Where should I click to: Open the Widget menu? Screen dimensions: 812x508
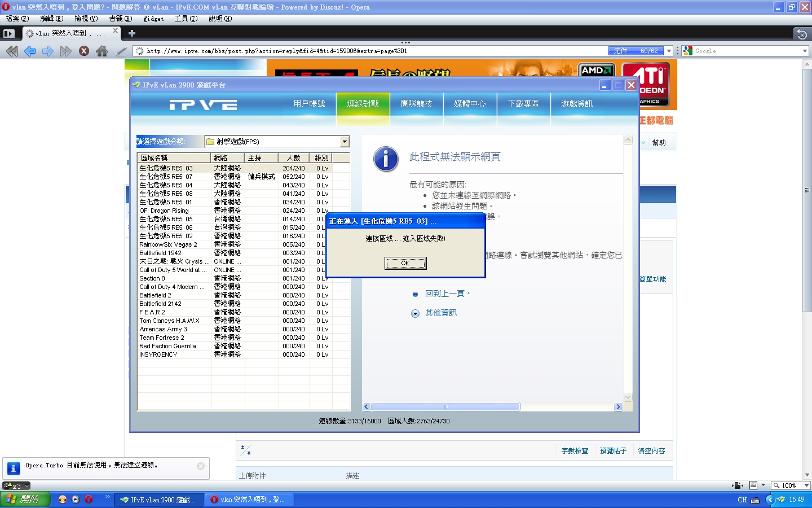click(153, 19)
